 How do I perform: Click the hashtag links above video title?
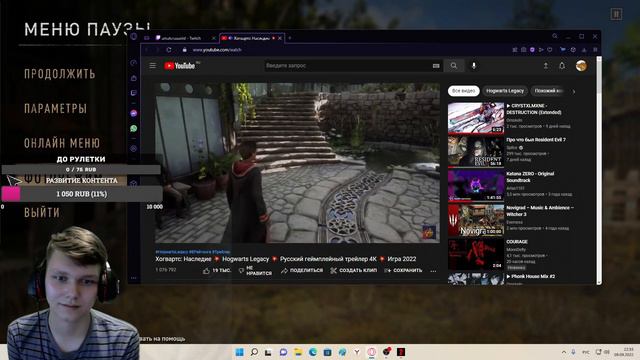(x=193, y=252)
